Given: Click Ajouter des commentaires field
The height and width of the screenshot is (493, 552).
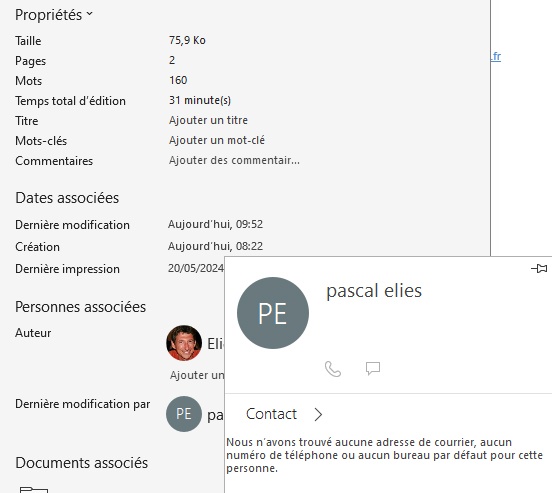Looking at the screenshot, I should coord(234,160).
